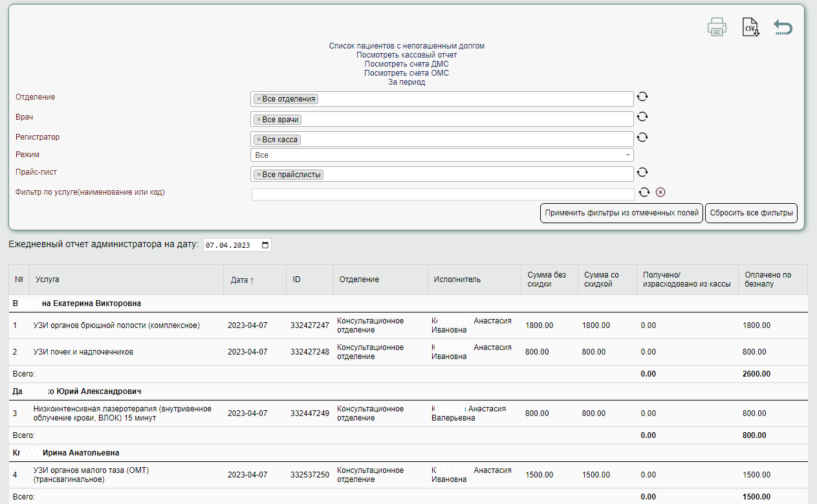Click 'Сбросить все фильтры' button

[x=751, y=213]
